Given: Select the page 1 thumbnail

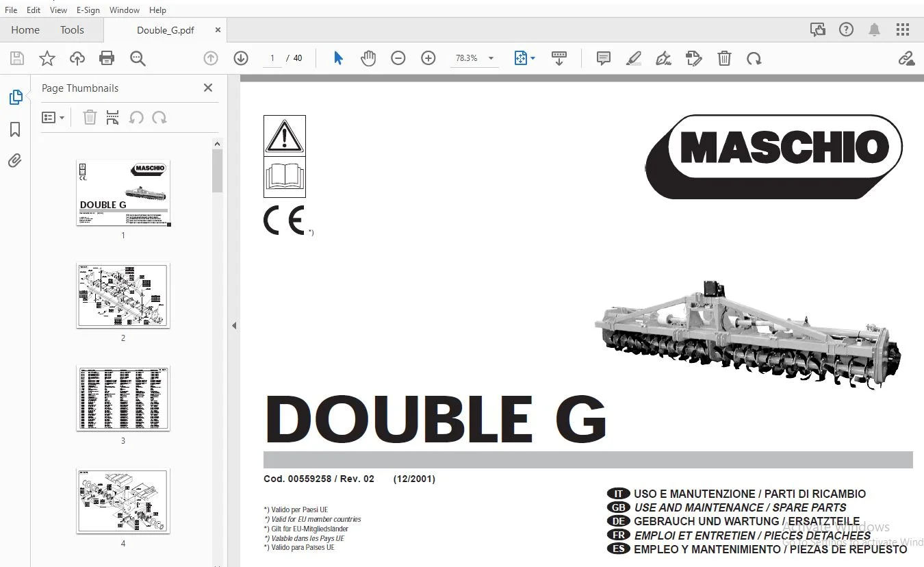Looking at the screenshot, I should [x=123, y=193].
